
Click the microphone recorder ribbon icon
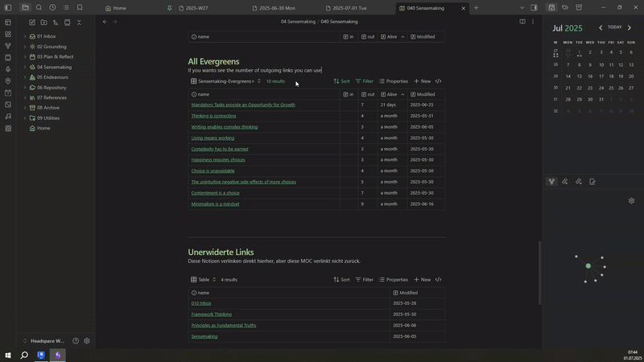8,69
